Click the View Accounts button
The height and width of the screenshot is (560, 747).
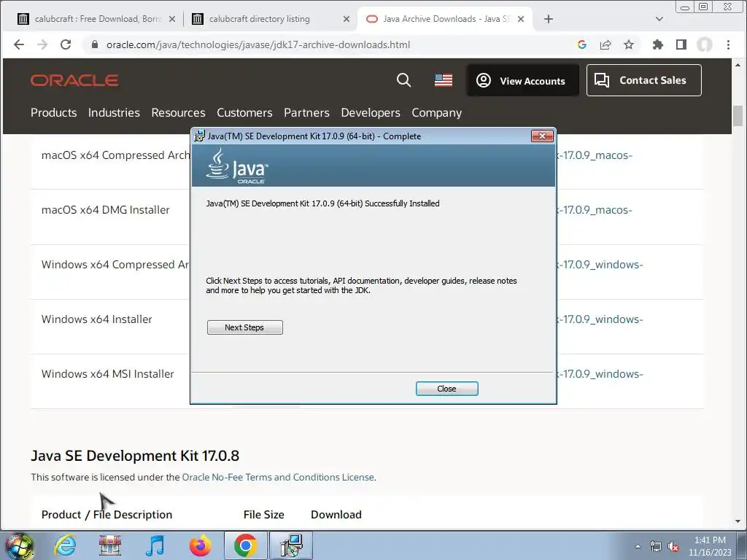522,80
